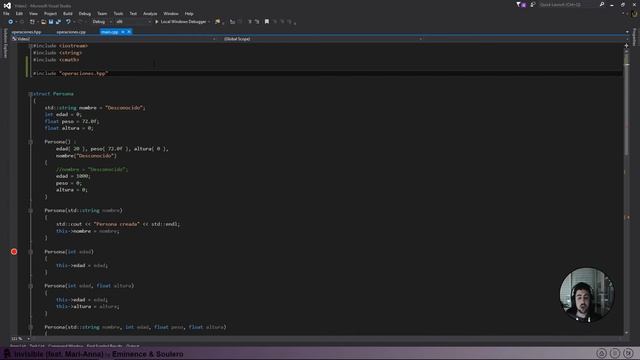Open the editor zoom percentage dropdown

pos(20,339)
